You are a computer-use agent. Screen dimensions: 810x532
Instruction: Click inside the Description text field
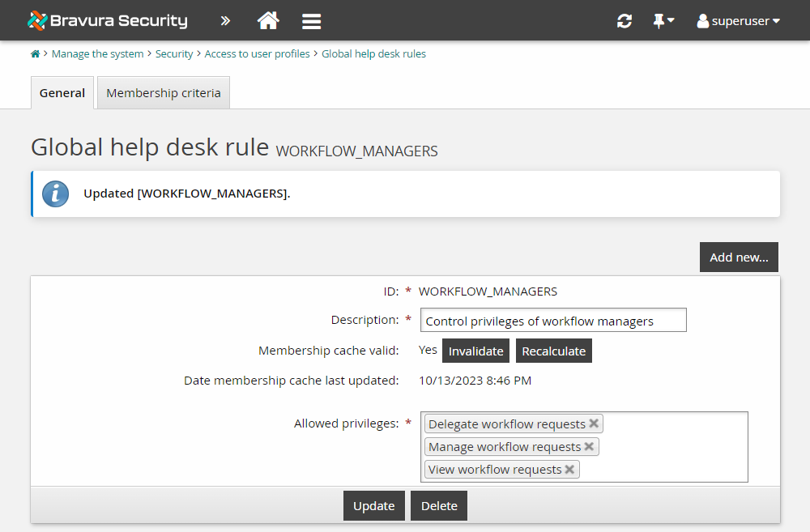(553, 320)
